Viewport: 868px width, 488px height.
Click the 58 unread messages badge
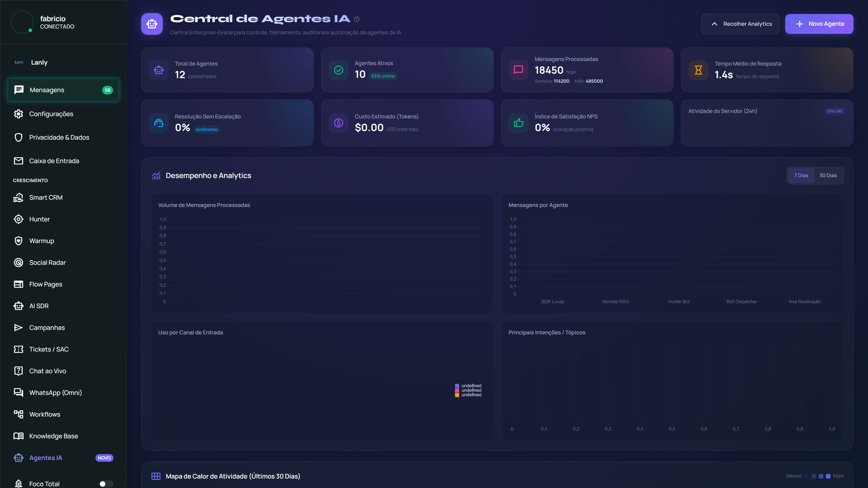click(108, 90)
